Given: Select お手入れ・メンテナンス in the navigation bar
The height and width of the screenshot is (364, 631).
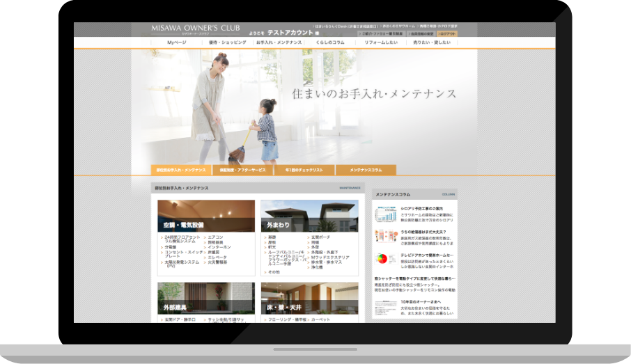Looking at the screenshot, I should 279,42.
